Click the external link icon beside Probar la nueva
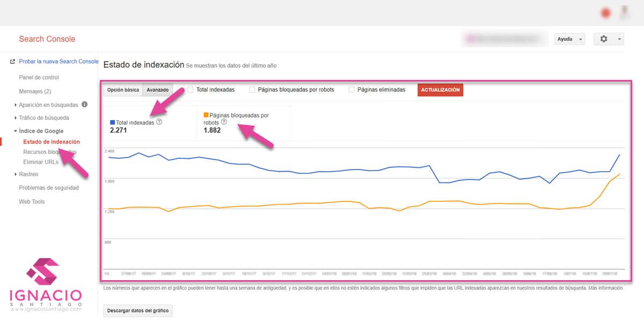The width and height of the screenshot is (644, 322). point(13,61)
